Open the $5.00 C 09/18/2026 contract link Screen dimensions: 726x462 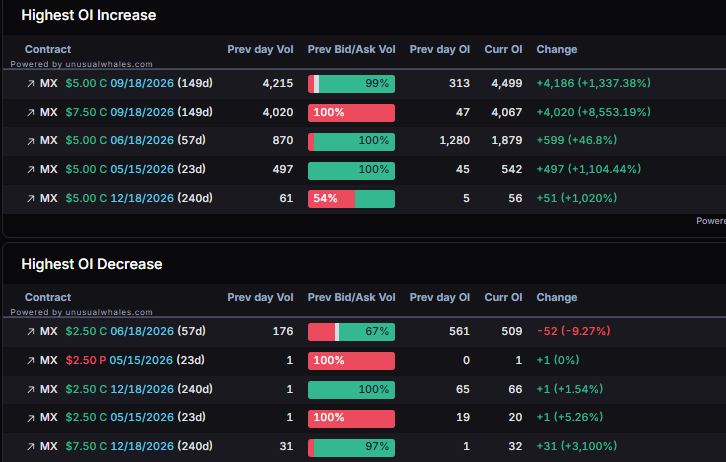[x=139, y=83]
